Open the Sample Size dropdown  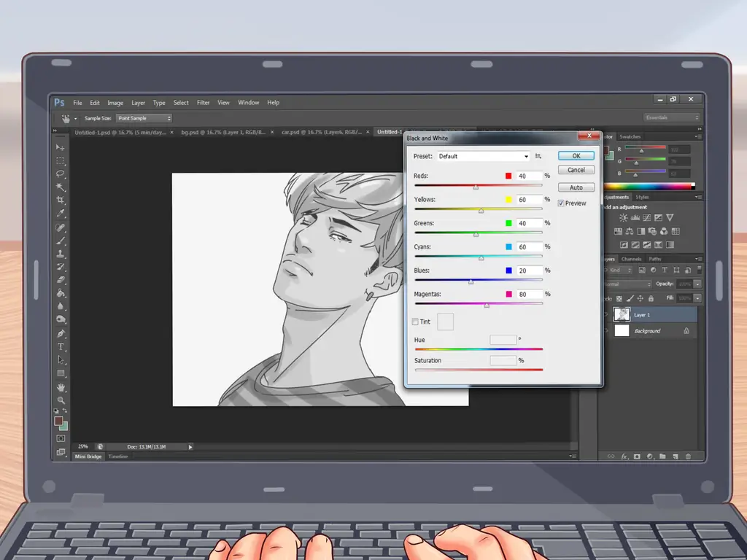coord(144,118)
